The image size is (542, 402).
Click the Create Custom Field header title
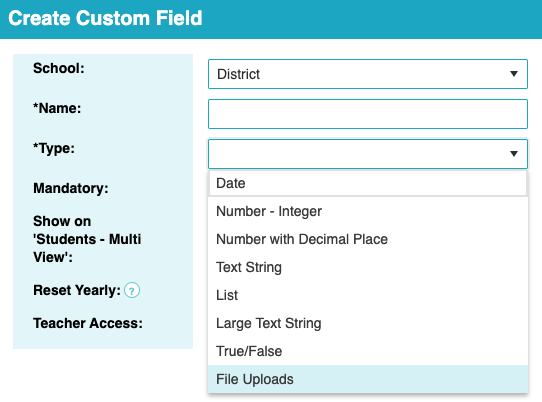pos(105,18)
